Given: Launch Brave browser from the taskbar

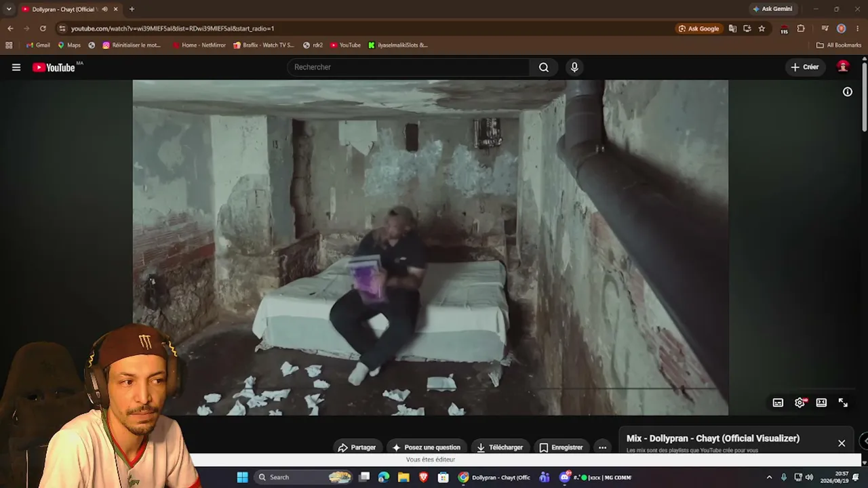Looking at the screenshot, I should click(x=424, y=477).
